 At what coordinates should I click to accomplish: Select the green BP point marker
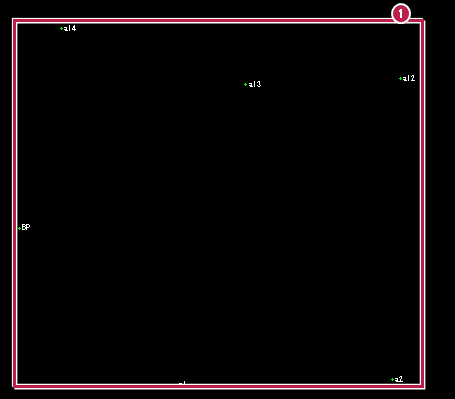point(19,228)
